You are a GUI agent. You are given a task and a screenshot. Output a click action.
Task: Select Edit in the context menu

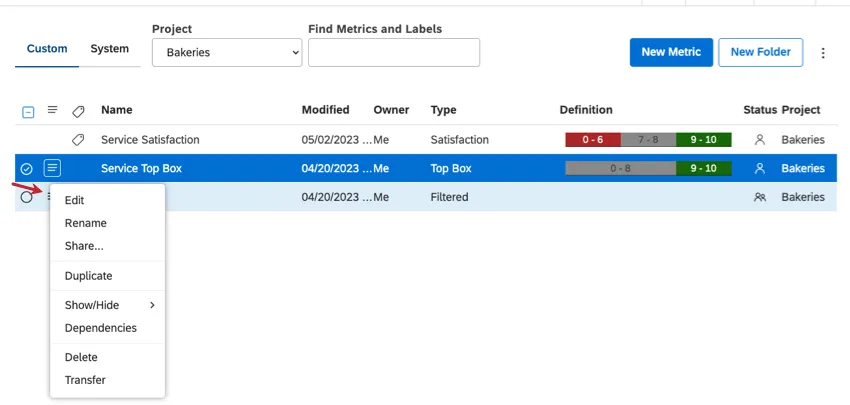click(75, 200)
